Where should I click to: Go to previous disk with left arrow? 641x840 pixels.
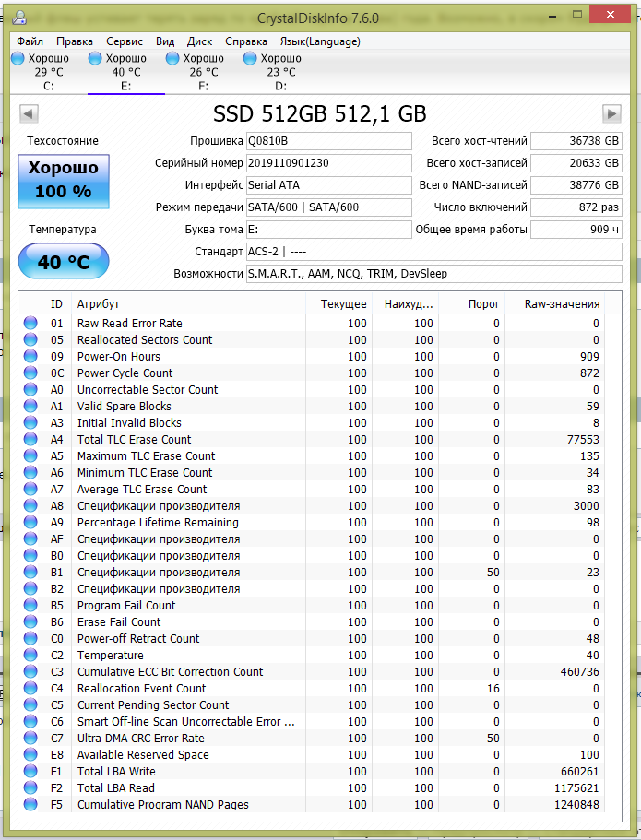(x=29, y=113)
